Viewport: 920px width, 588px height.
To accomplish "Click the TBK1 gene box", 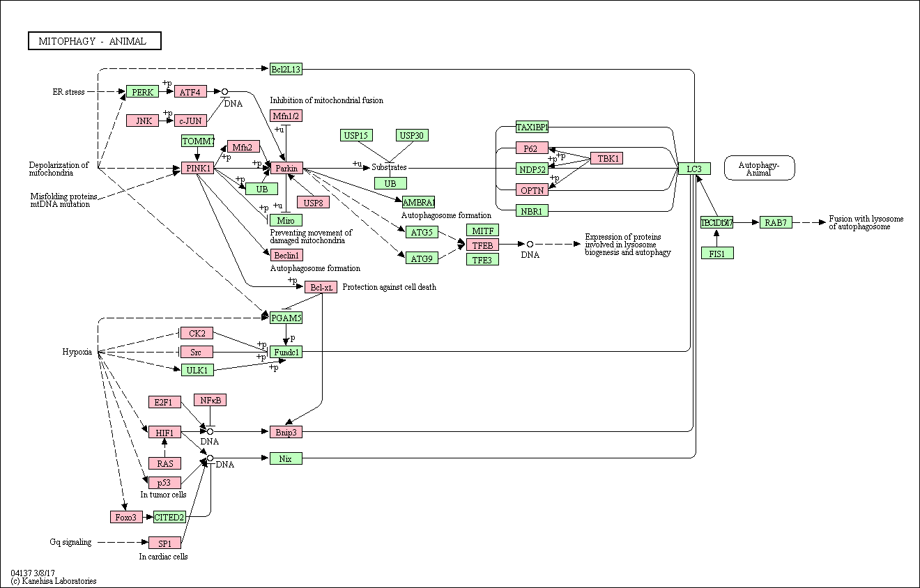I will [606, 158].
